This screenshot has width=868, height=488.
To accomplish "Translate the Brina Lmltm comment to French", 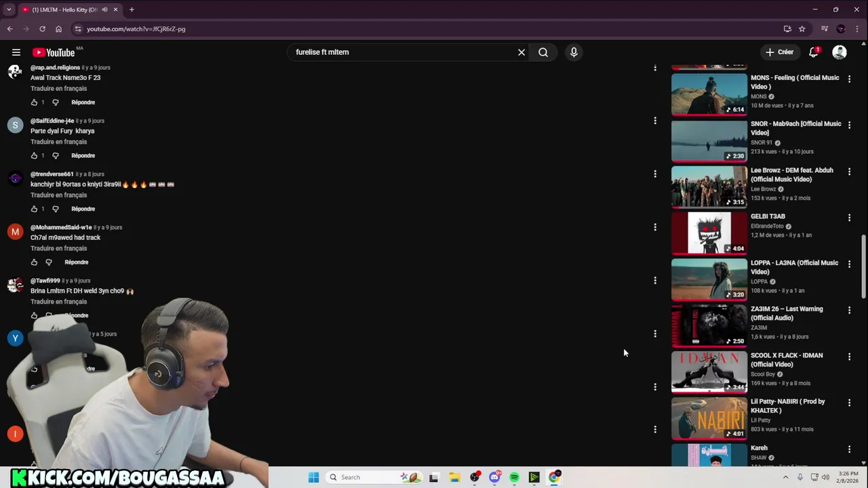I will click(58, 302).
